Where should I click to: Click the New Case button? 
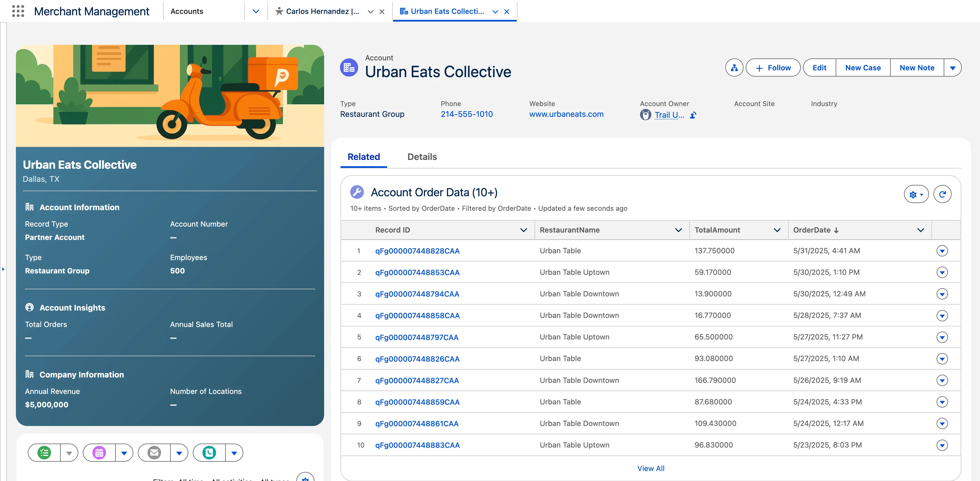862,68
